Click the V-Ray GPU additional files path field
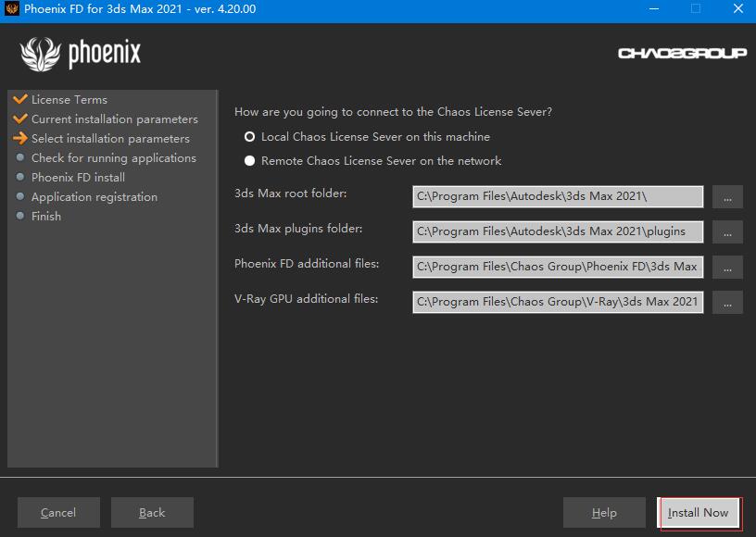Image resolution: width=756 pixels, height=537 pixels. (x=558, y=302)
